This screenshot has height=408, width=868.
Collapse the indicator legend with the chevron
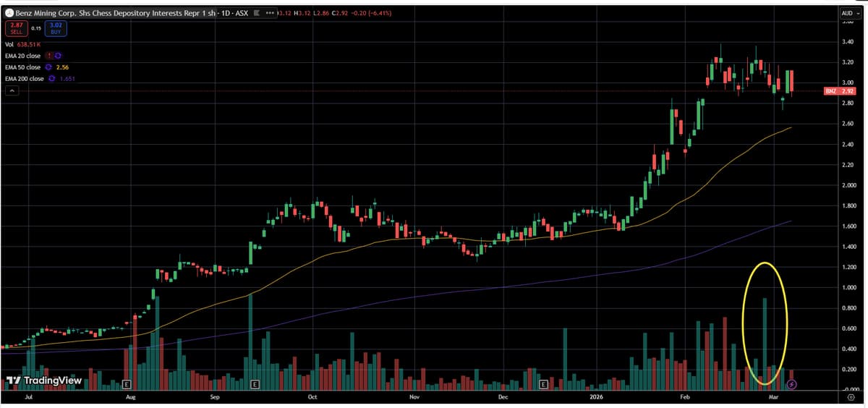11,90
